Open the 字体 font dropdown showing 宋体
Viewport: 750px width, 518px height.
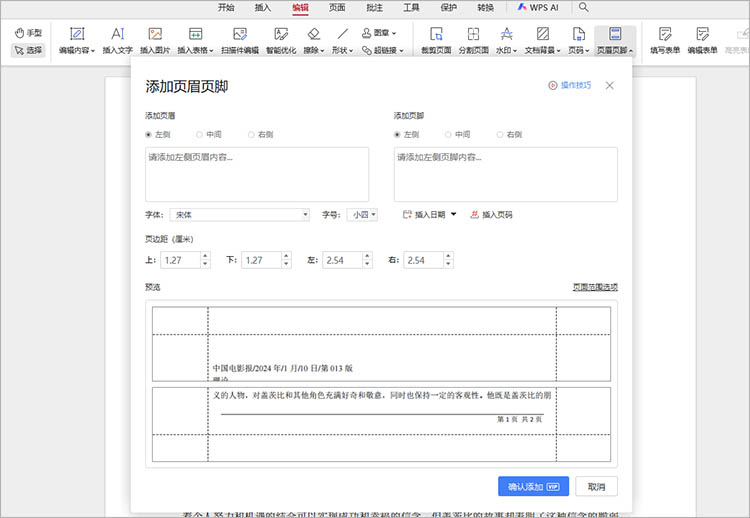240,215
